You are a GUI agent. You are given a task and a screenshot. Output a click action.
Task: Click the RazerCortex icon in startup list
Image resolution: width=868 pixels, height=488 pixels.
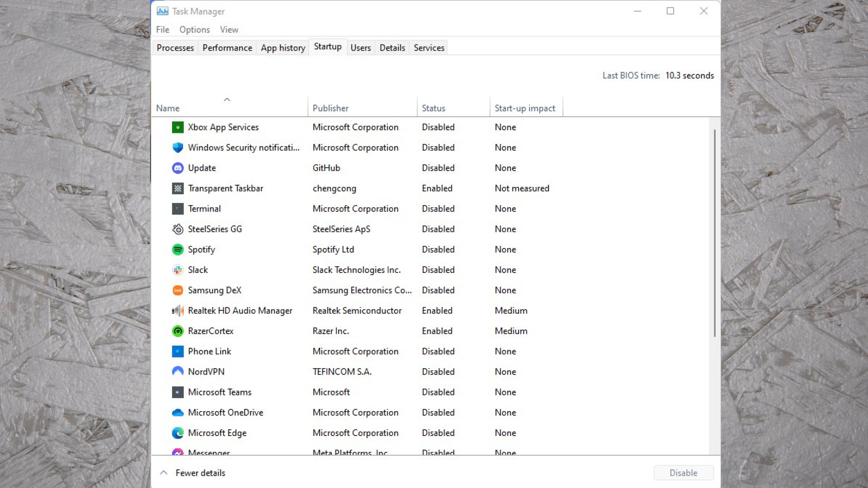[177, 331]
